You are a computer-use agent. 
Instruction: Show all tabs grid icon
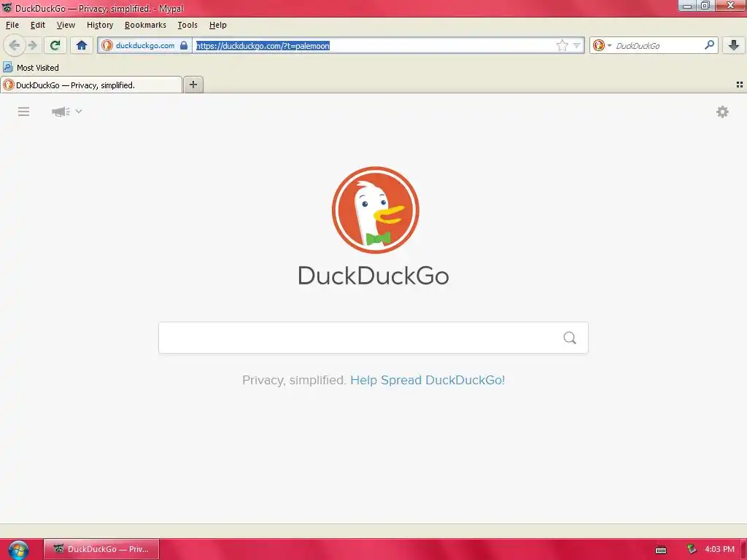click(x=740, y=85)
